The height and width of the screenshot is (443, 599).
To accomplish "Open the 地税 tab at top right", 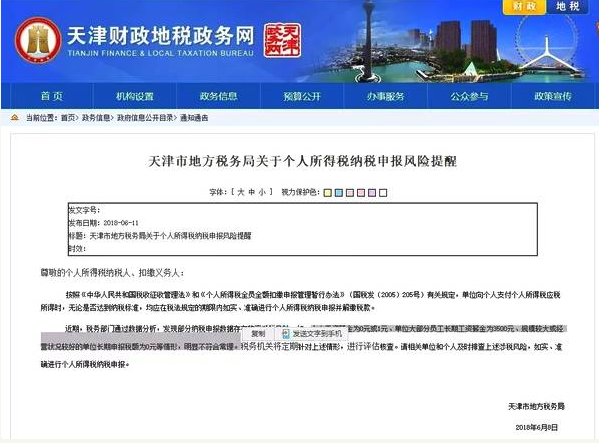I will pyautogui.click(x=568, y=6).
